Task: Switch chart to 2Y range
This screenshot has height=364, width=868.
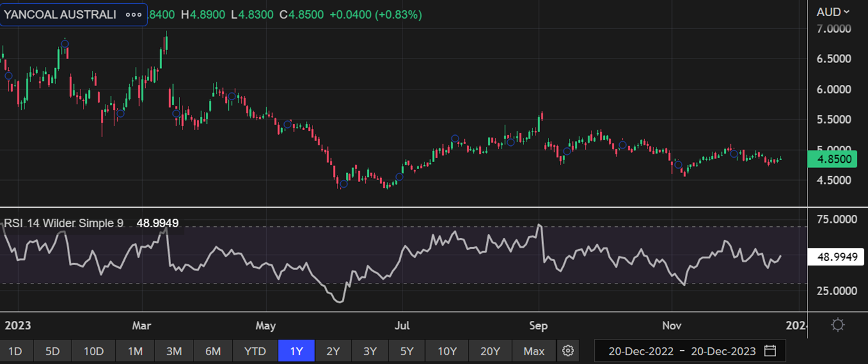Action: 333,351
